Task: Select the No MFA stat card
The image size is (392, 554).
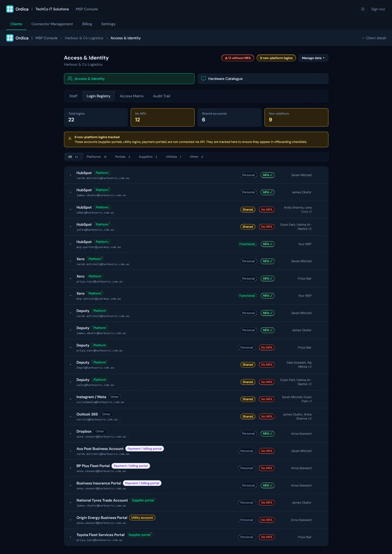Action: pyautogui.click(x=163, y=117)
